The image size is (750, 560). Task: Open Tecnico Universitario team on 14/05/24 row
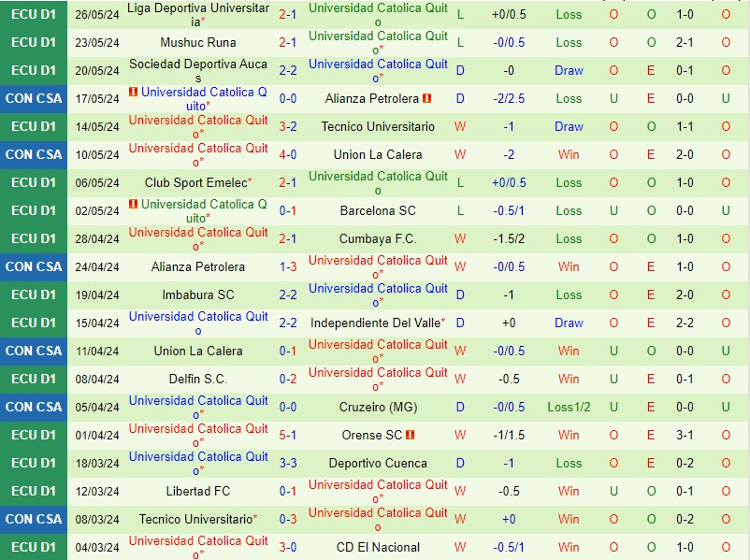click(x=378, y=127)
